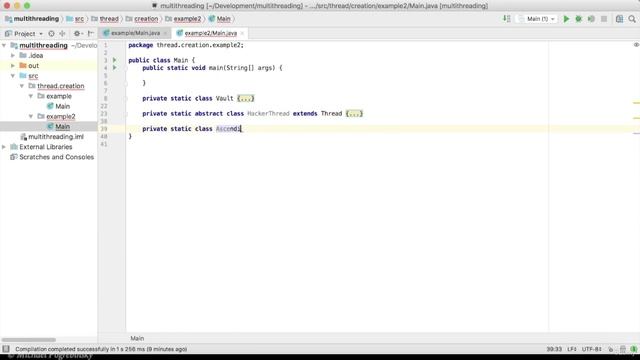Screen dimensions: 640x360
Task: Select thread.creation package row
Action: point(49,86)
